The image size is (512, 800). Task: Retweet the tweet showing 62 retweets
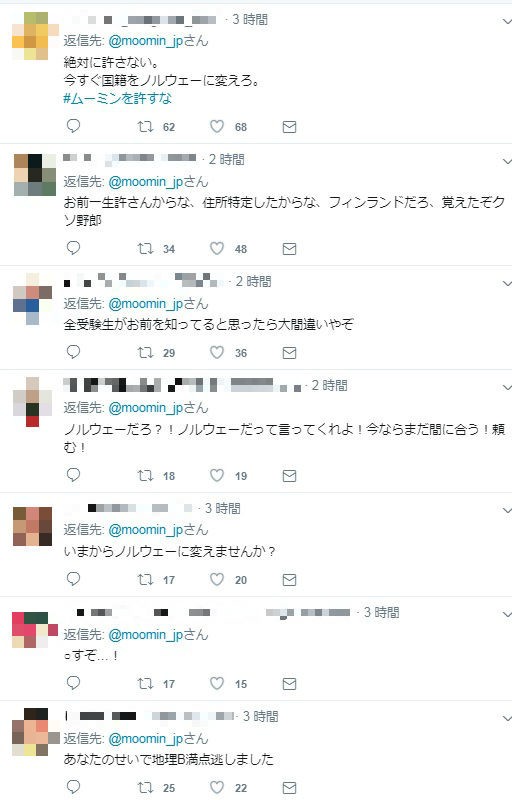tap(145, 127)
